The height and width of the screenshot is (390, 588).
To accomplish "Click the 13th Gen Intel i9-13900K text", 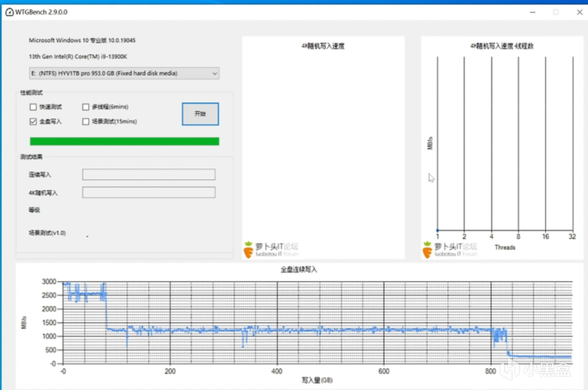I will [78, 57].
